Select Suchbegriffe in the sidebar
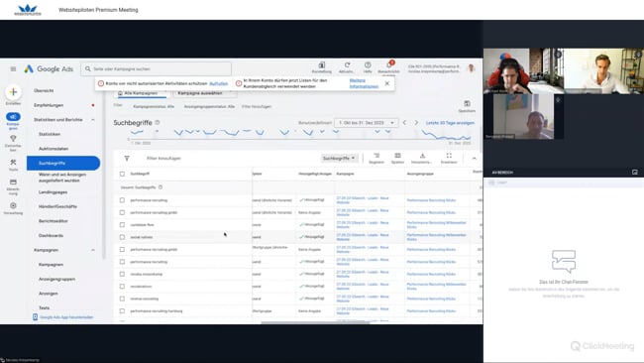 pos(63,164)
